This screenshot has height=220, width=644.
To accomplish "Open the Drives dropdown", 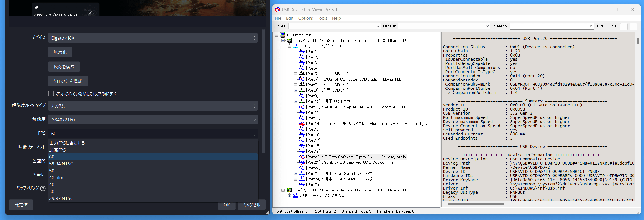I will [x=335, y=26].
